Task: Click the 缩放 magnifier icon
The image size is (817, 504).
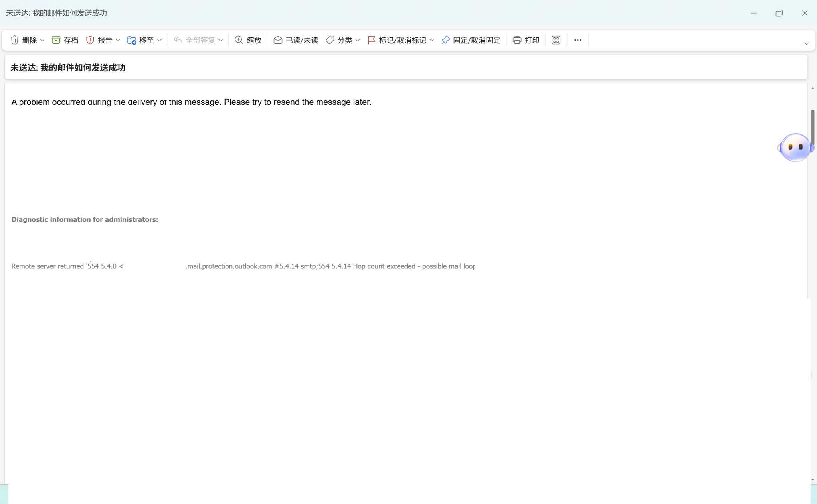Action: 239,40
